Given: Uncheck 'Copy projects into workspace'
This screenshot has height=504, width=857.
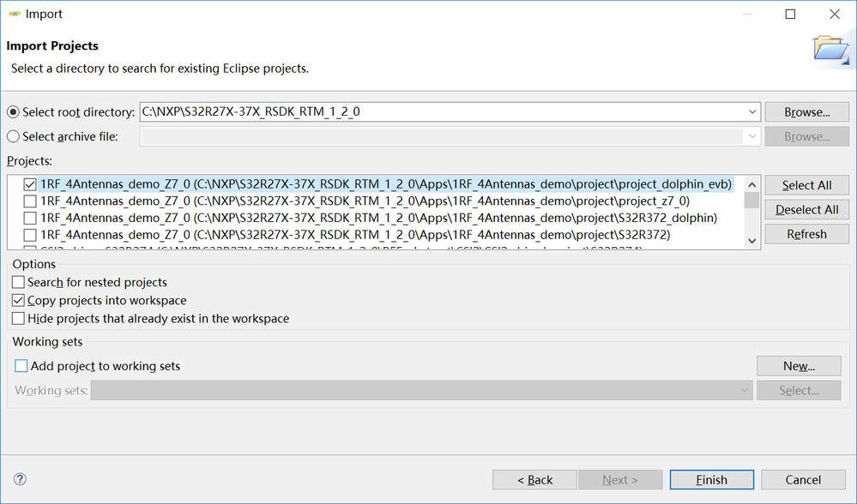Looking at the screenshot, I should pos(19,300).
